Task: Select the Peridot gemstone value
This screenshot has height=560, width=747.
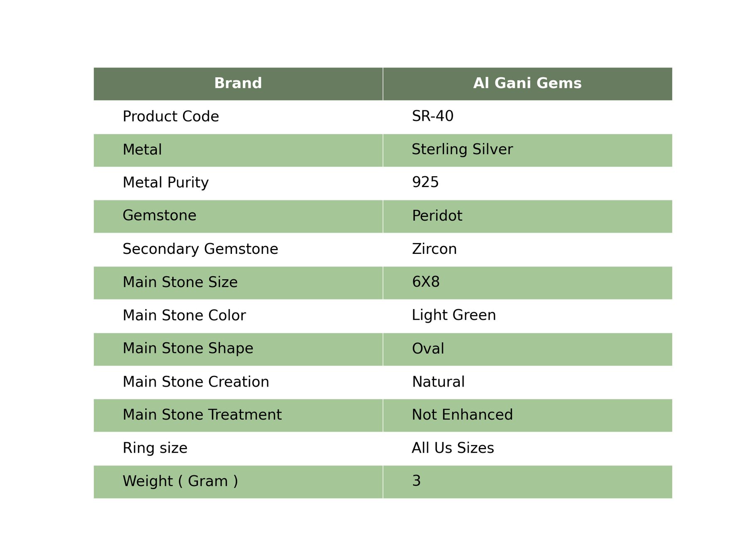Action: click(x=437, y=216)
